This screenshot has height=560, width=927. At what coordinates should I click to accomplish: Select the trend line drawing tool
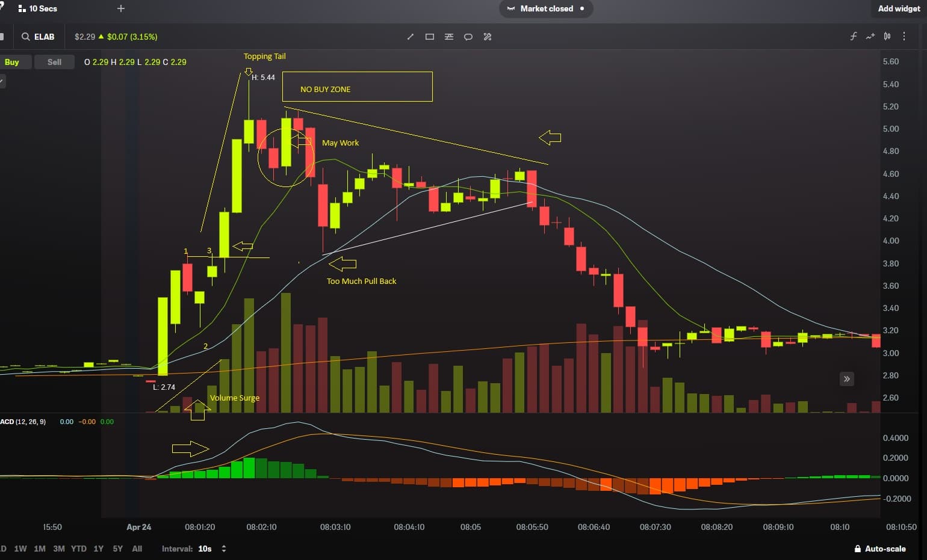click(411, 37)
